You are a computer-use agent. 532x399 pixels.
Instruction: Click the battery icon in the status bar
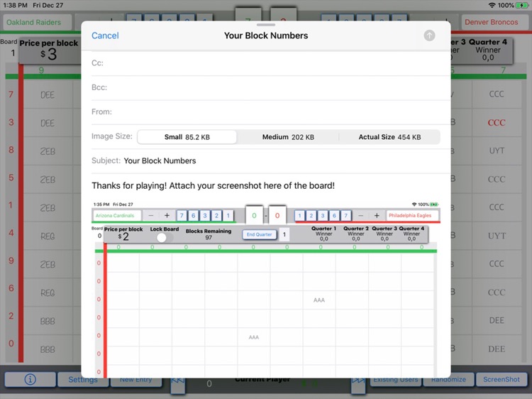521,5
